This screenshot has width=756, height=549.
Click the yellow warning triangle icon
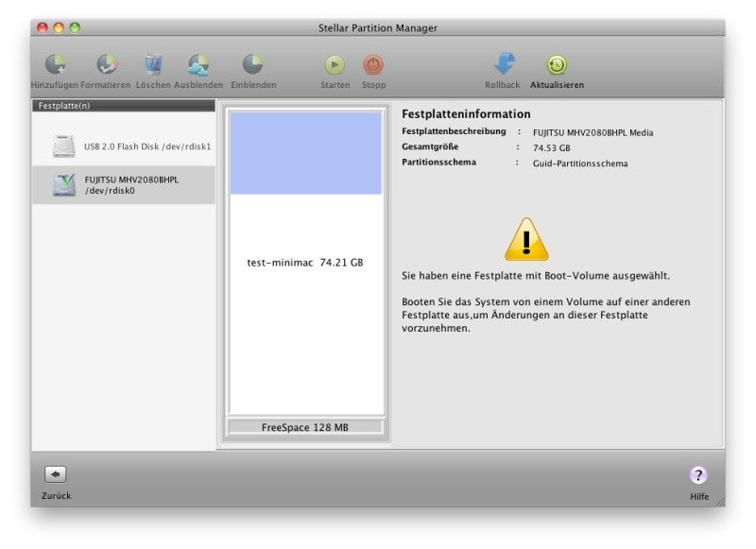[526, 240]
